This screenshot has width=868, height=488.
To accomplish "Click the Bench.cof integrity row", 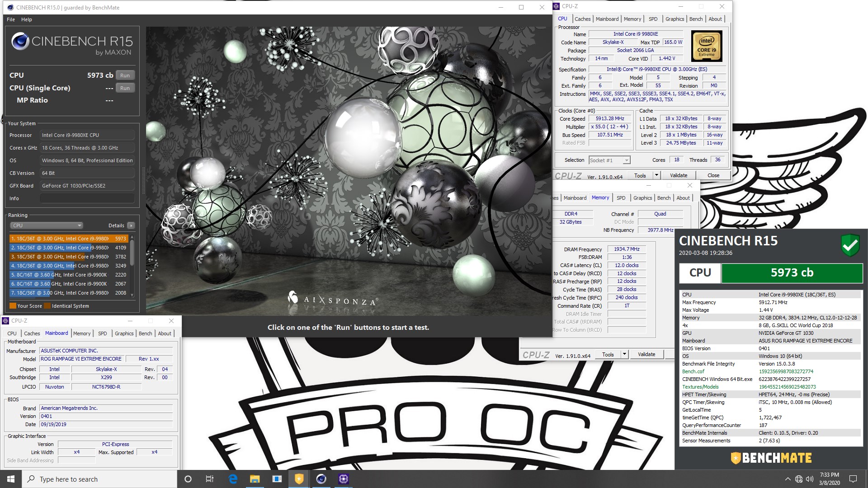I will pyautogui.click(x=770, y=371).
